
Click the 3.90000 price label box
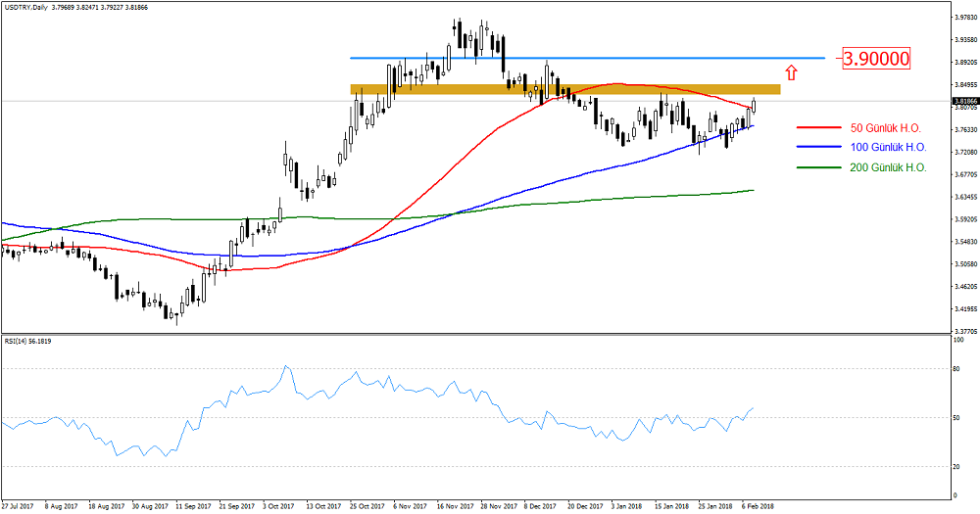click(x=875, y=59)
